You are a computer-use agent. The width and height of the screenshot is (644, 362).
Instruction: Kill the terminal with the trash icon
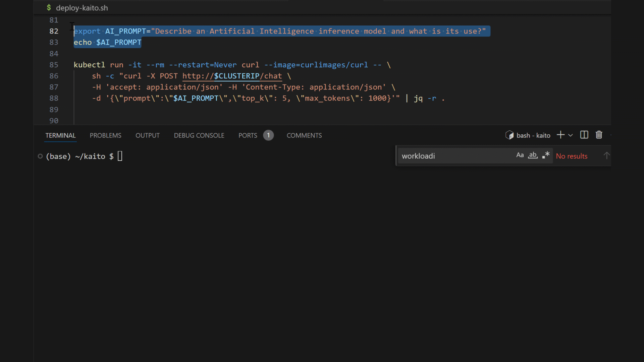pos(599,135)
